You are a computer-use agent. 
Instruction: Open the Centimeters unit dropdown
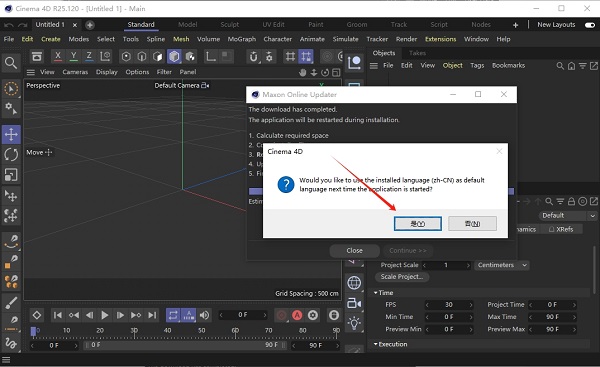502,265
